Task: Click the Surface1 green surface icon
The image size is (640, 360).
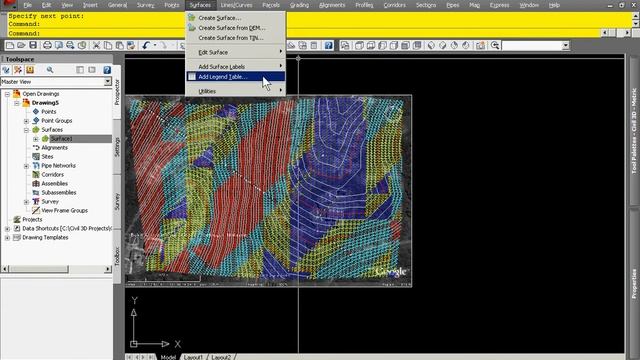Action: (x=45, y=139)
